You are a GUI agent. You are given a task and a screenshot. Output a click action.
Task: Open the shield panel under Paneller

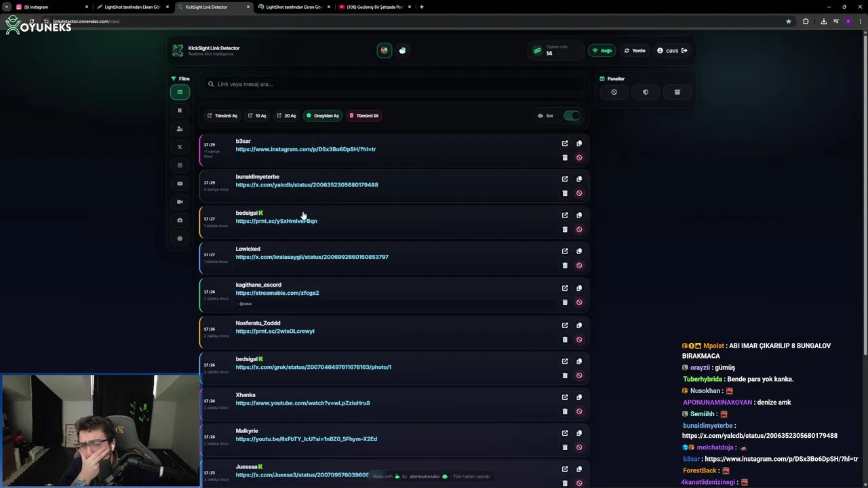tap(646, 92)
